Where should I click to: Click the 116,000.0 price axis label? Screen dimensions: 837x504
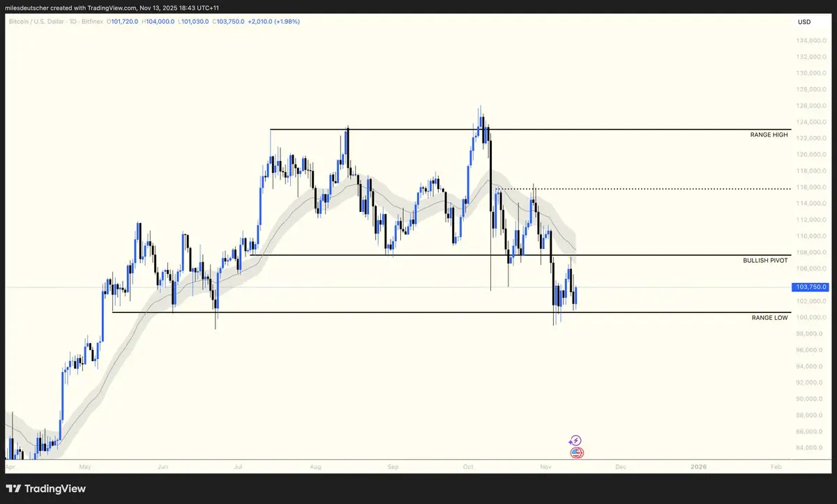click(x=810, y=188)
